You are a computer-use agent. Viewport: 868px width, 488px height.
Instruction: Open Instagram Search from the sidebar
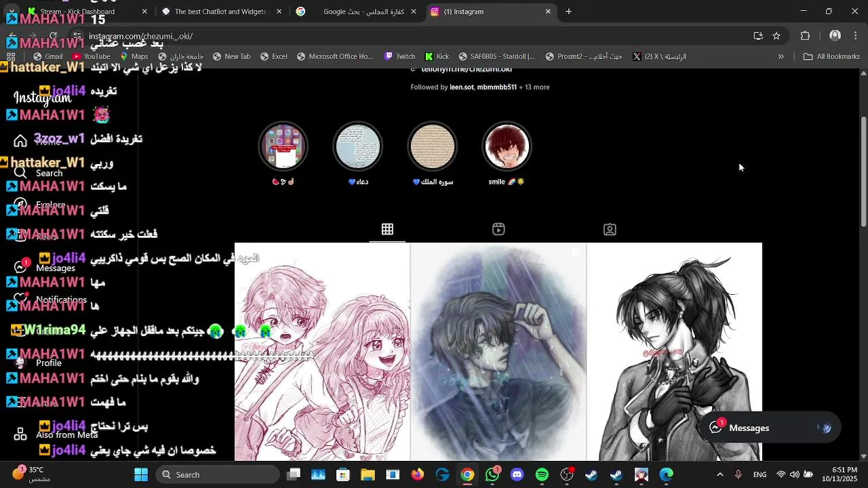coord(38,173)
